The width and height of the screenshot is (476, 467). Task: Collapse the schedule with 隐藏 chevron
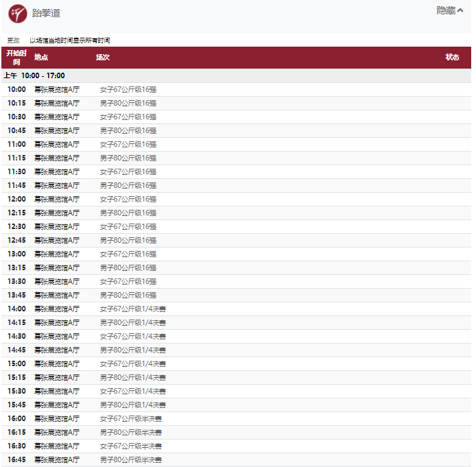click(450, 10)
